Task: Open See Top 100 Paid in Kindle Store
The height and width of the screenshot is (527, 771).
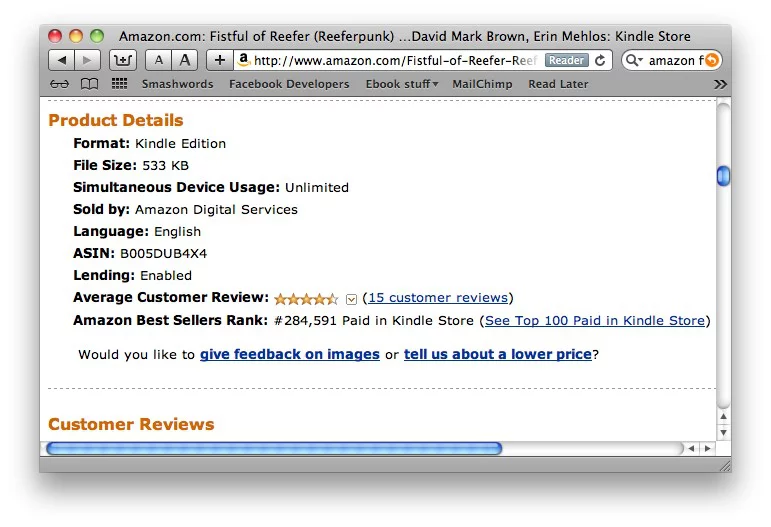Action: point(595,321)
